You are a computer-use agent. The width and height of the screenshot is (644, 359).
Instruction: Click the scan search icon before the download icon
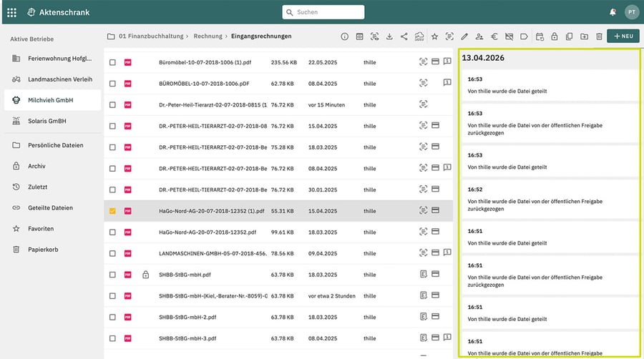click(x=374, y=36)
